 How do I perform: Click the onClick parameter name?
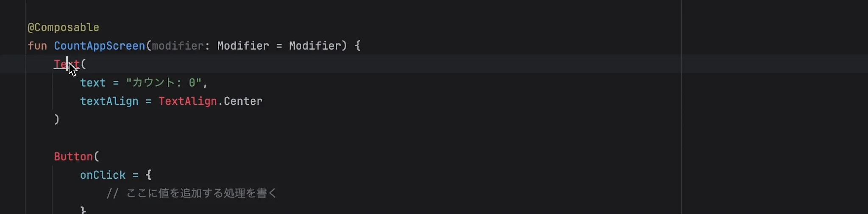(103, 175)
